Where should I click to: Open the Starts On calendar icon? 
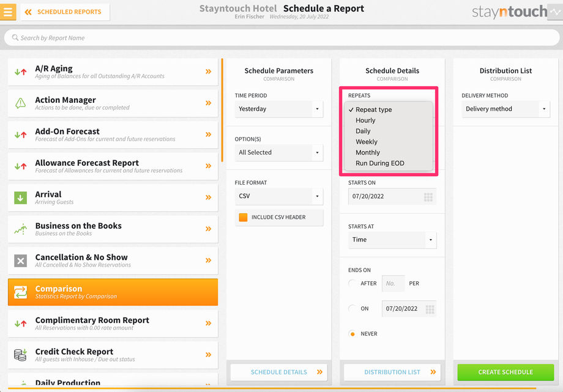point(428,197)
